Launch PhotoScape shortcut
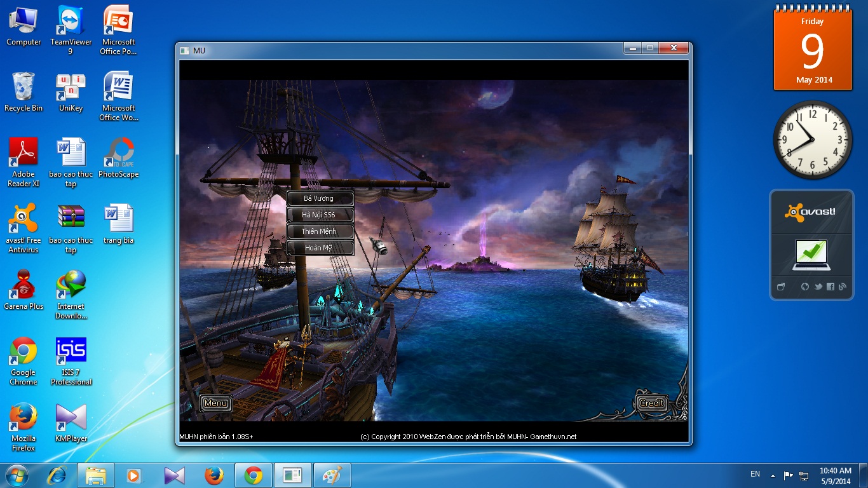 [118, 158]
